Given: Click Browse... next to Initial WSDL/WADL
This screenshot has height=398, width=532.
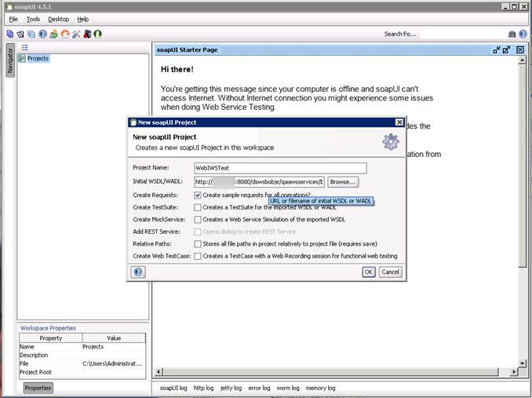Looking at the screenshot, I should tap(343, 182).
